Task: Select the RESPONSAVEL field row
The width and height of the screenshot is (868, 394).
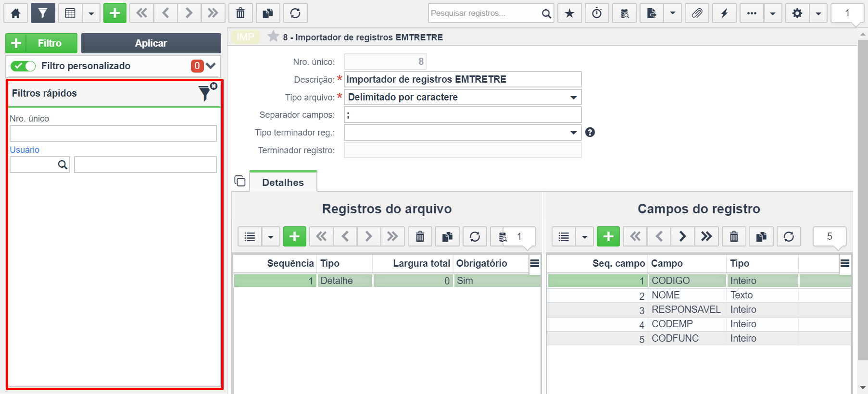Action: click(699, 309)
